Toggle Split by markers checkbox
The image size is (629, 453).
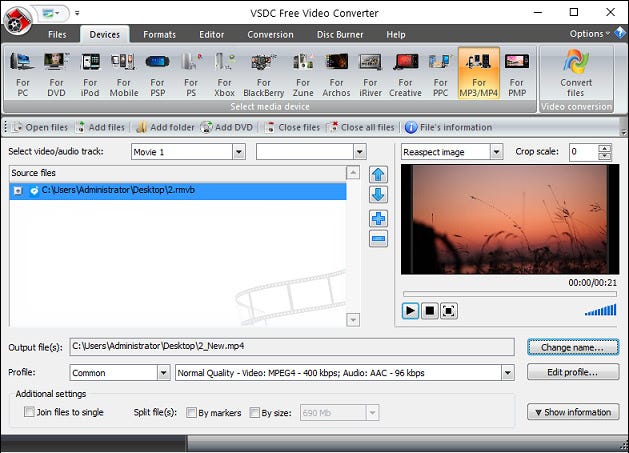(x=191, y=412)
